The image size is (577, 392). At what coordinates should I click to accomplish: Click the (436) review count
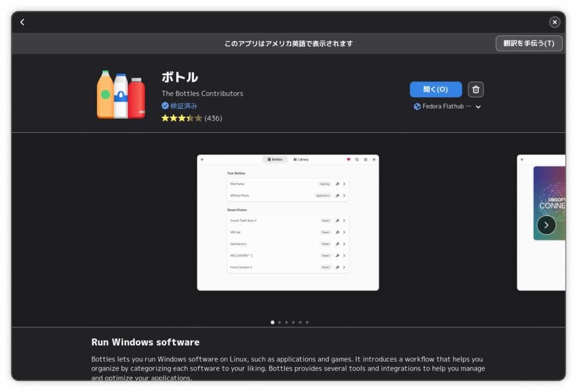click(x=214, y=118)
